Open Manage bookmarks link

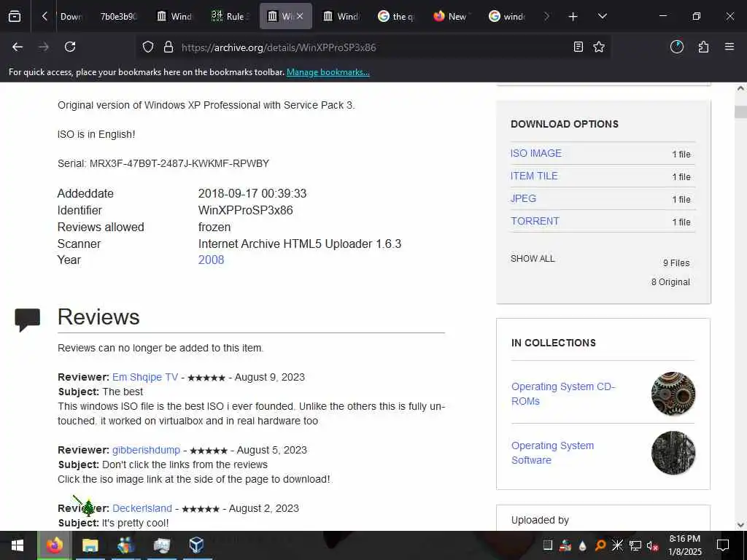tap(328, 72)
